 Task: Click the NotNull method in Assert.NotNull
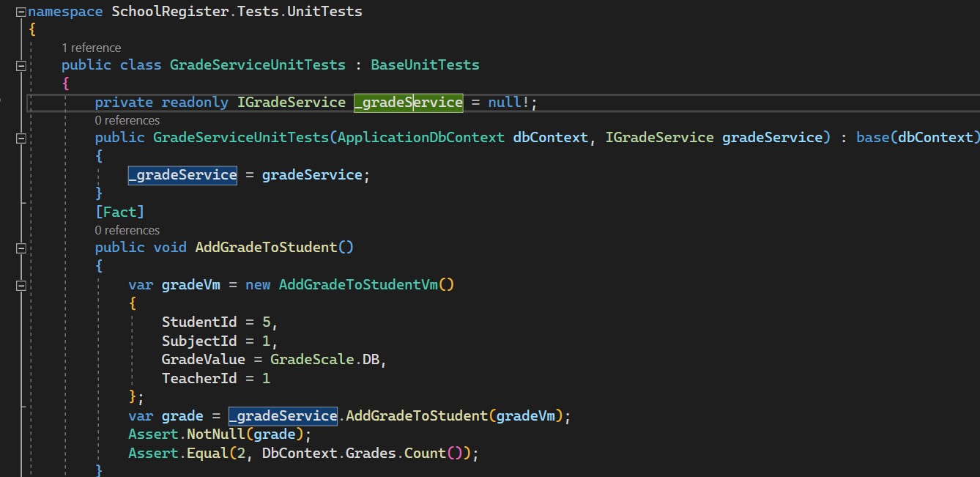point(212,435)
